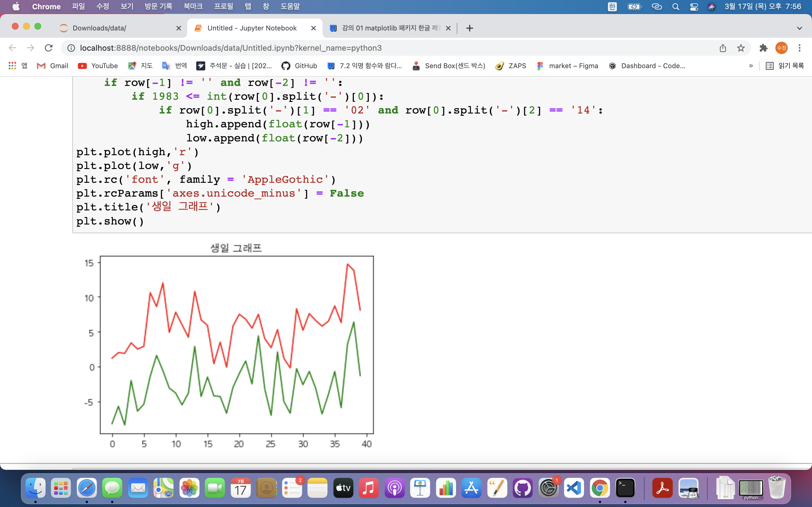The image size is (812, 507).
Task: Open a new tab with the plus button
Action: click(x=469, y=28)
